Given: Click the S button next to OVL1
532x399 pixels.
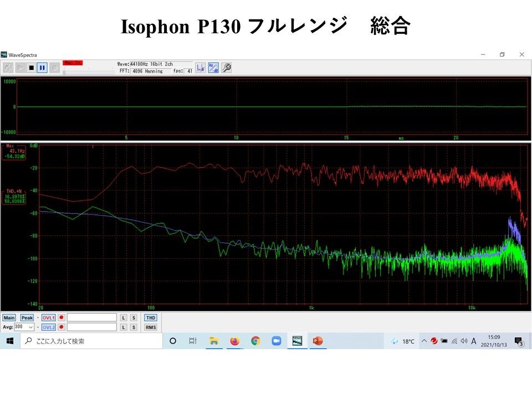Looking at the screenshot, I should [133, 318].
